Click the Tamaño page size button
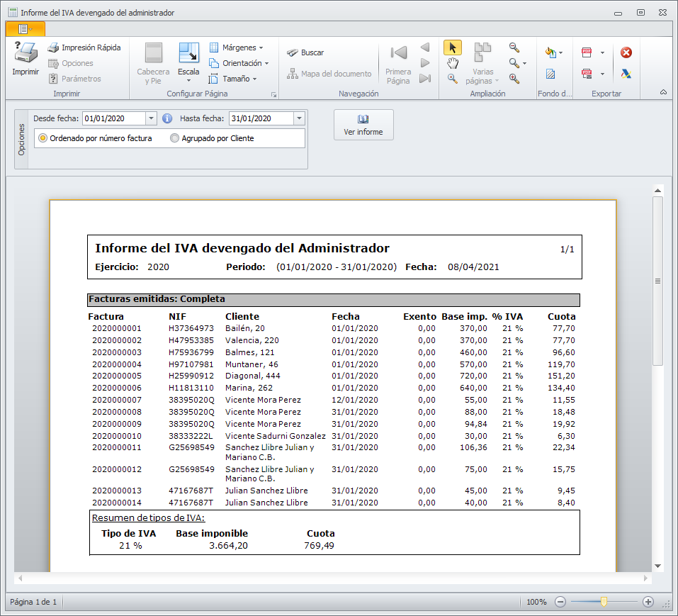The image size is (678, 616). click(233, 79)
